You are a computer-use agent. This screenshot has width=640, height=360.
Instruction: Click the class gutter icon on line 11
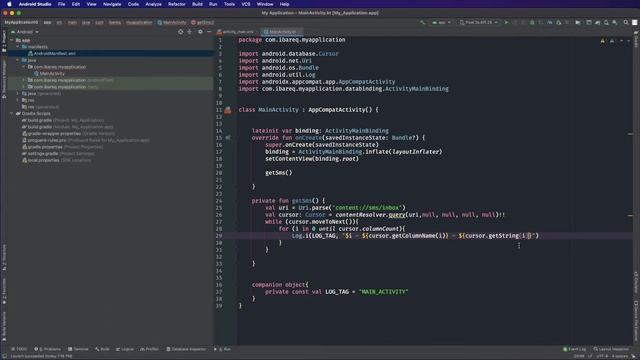[x=228, y=110]
